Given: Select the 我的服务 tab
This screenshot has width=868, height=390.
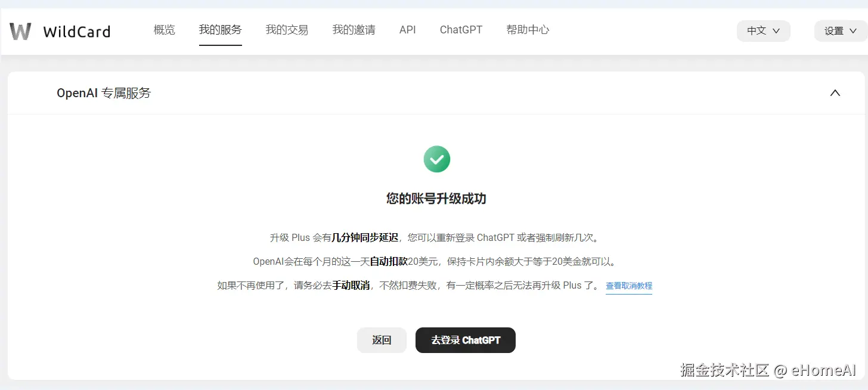Looking at the screenshot, I should click(221, 30).
